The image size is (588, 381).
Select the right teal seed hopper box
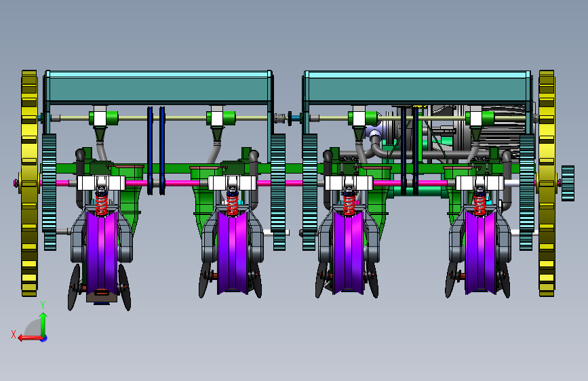click(x=417, y=87)
